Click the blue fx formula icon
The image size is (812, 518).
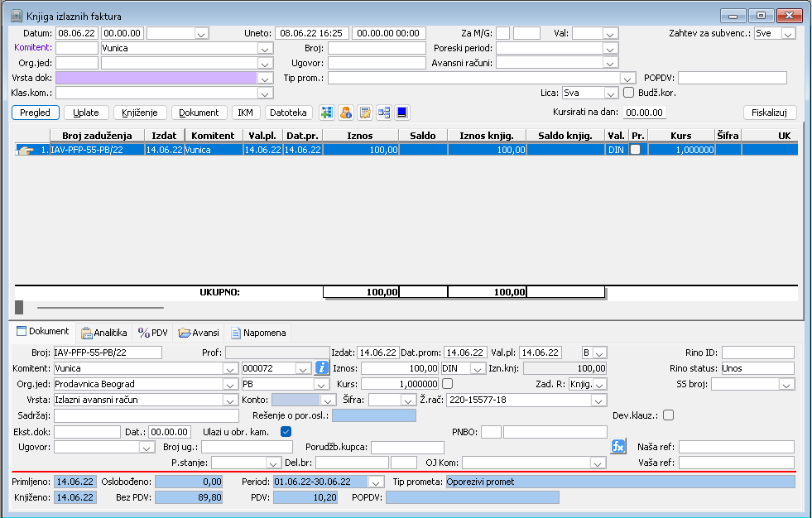pos(618,446)
